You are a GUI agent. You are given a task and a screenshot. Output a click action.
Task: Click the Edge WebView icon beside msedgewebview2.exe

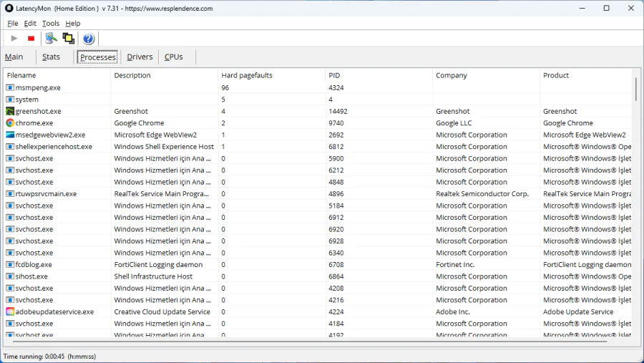coord(10,135)
